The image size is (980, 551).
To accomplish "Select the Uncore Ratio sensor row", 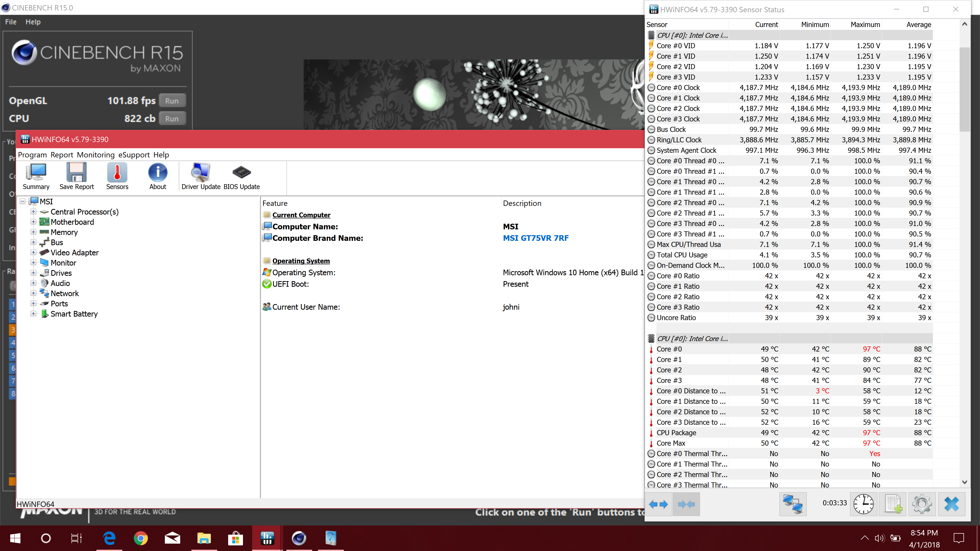I will coord(789,318).
